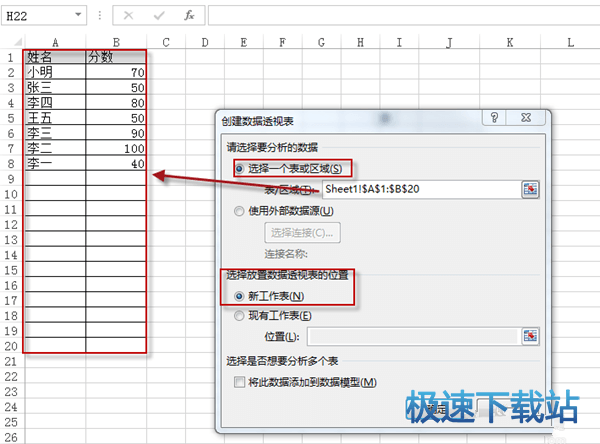This screenshot has height=444, width=600.
Task: Click the collapse dialog icon beside 位置 field
Action: (x=530, y=336)
